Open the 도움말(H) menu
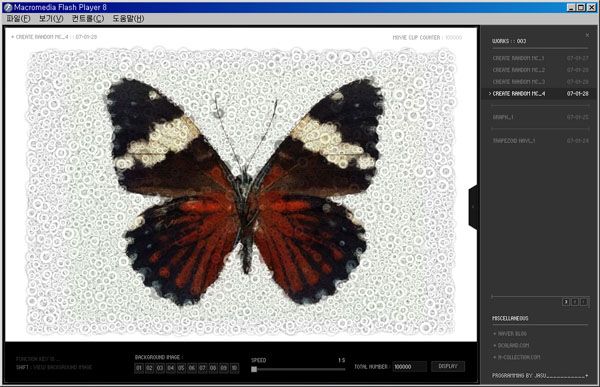600x387 pixels. pyautogui.click(x=128, y=18)
